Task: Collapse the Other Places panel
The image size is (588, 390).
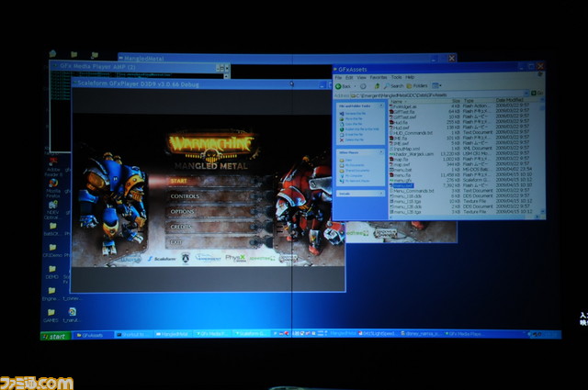Action: pos(381,152)
